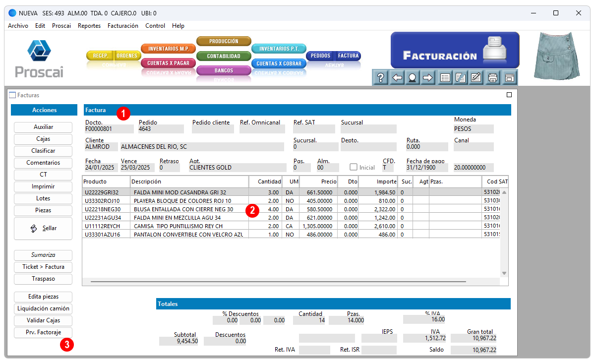
Task: Click the Facturación banner
Action: click(x=455, y=50)
